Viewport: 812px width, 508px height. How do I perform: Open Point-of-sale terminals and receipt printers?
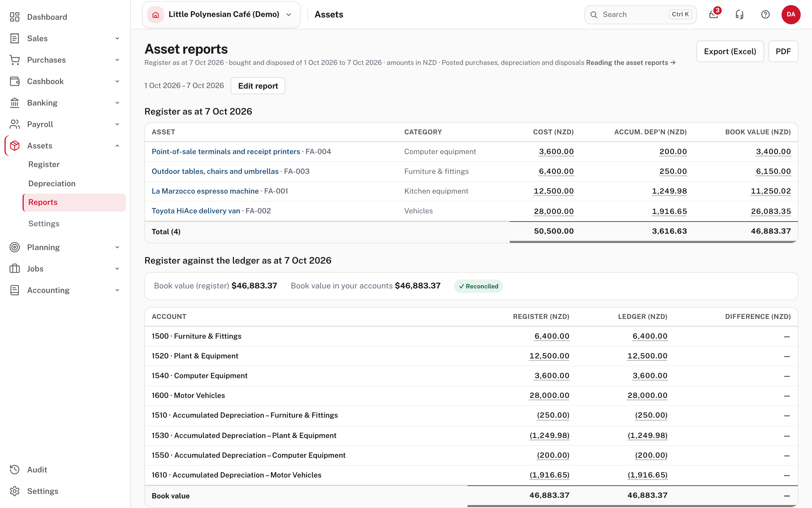click(x=226, y=152)
